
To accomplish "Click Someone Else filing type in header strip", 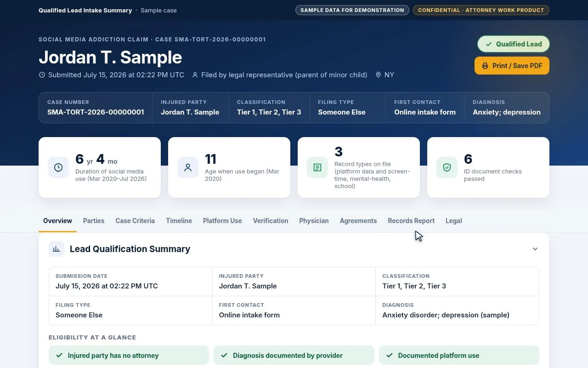I will pos(342,112).
